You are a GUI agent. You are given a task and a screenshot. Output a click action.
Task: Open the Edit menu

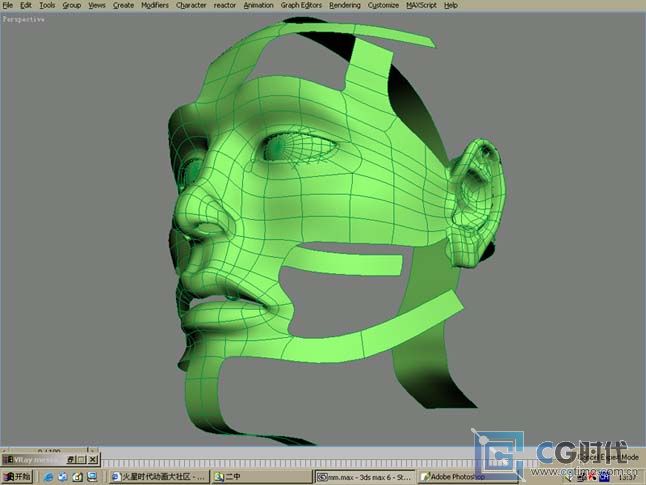click(26, 5)
